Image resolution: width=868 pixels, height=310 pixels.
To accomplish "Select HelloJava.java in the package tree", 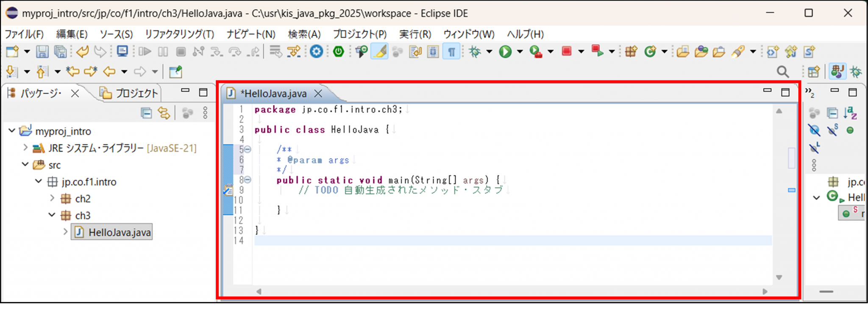I will click(119, 233).
